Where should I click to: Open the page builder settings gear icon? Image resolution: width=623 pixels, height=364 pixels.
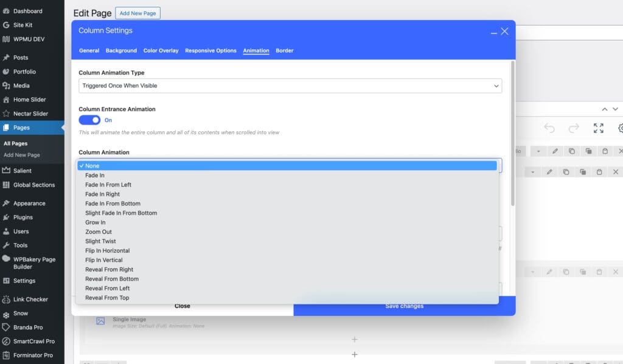pyautogui.click(x=620, y=128)
